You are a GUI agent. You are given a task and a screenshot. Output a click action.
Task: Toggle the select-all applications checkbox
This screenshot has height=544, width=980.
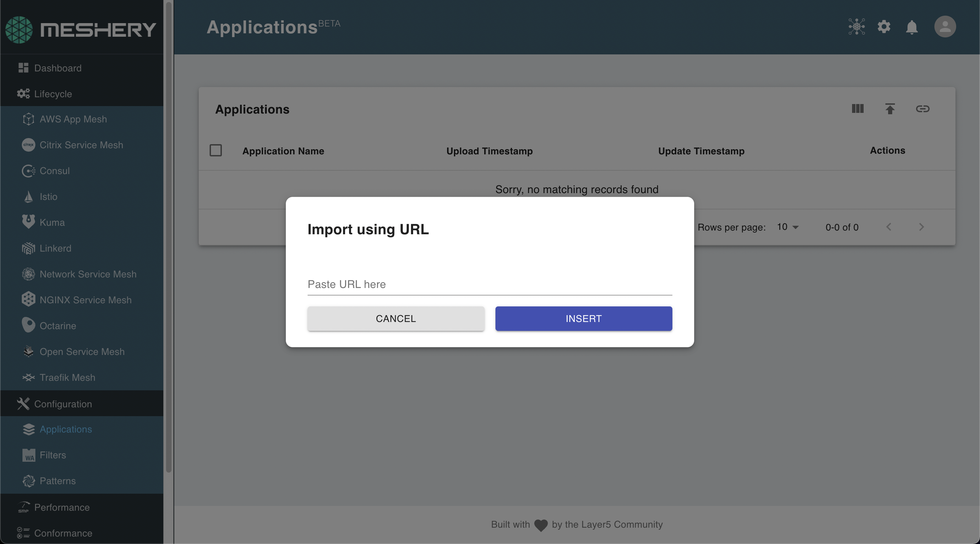216,151
